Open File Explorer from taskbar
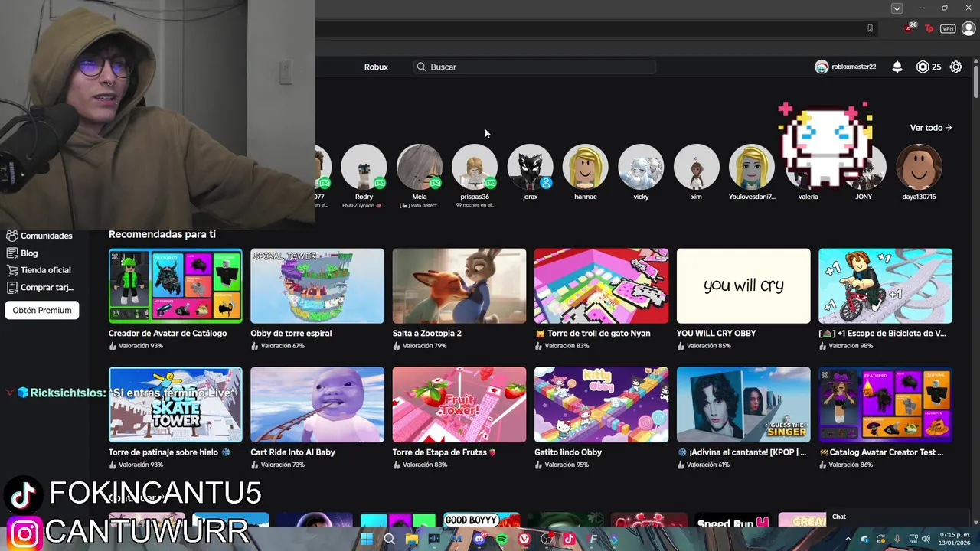The image size is (980, 551). click(x=412, y=540)
